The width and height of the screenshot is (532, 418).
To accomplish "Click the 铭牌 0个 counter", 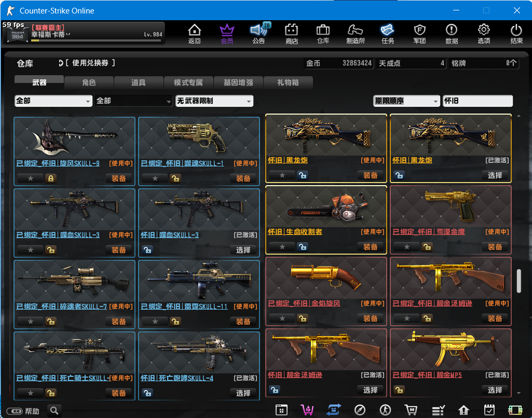I will [x=484, y=63].
